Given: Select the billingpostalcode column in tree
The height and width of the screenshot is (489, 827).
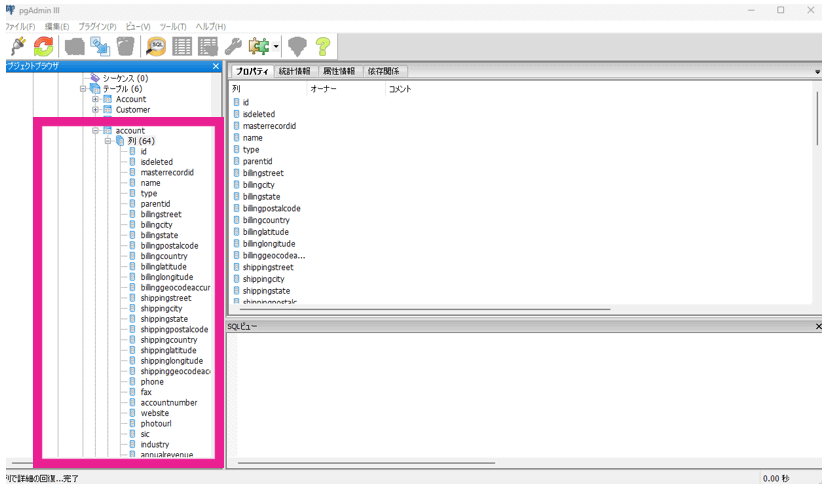Looking at the screenshot, I should (x=169, y=246).
